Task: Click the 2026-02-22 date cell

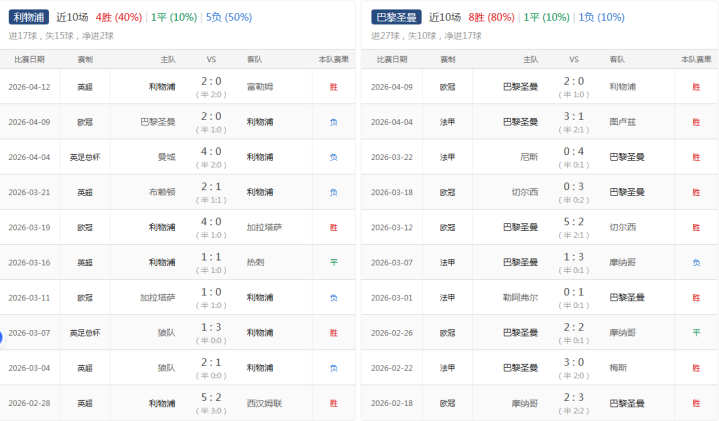Action: 392,368
